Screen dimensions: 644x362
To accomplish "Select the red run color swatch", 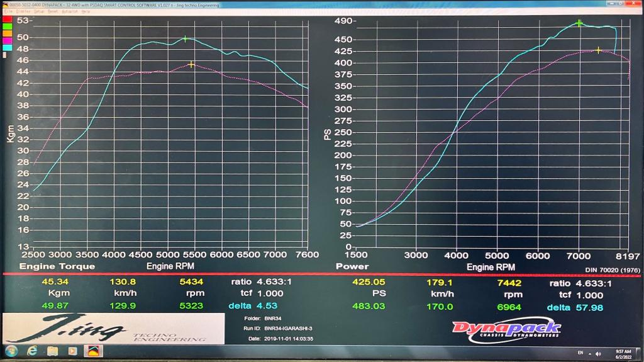I will pyautogui.click(x=8, y=20).
